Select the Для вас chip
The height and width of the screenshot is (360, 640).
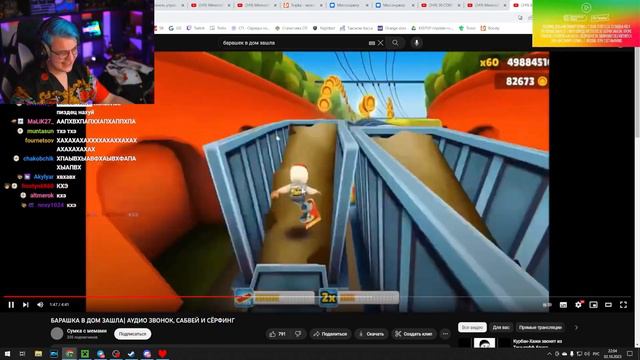pos(501,327)
